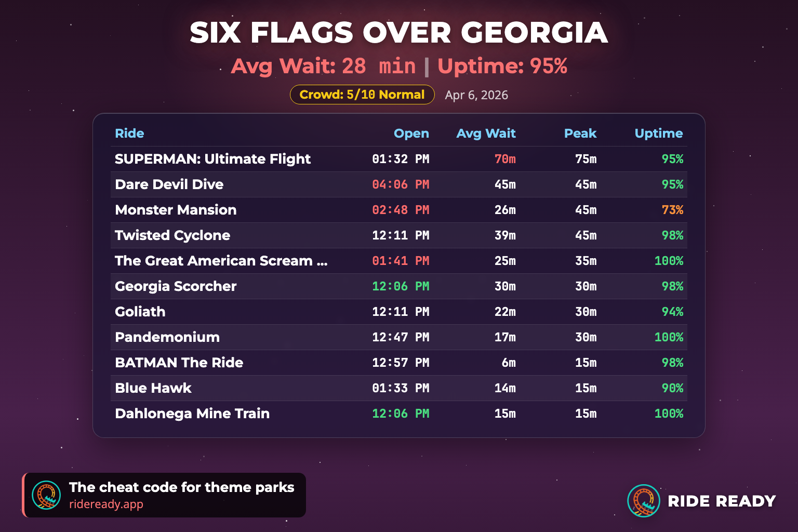
Task: Click Blue Hawk's uptime "90%"
Action: tap(672, 388)
